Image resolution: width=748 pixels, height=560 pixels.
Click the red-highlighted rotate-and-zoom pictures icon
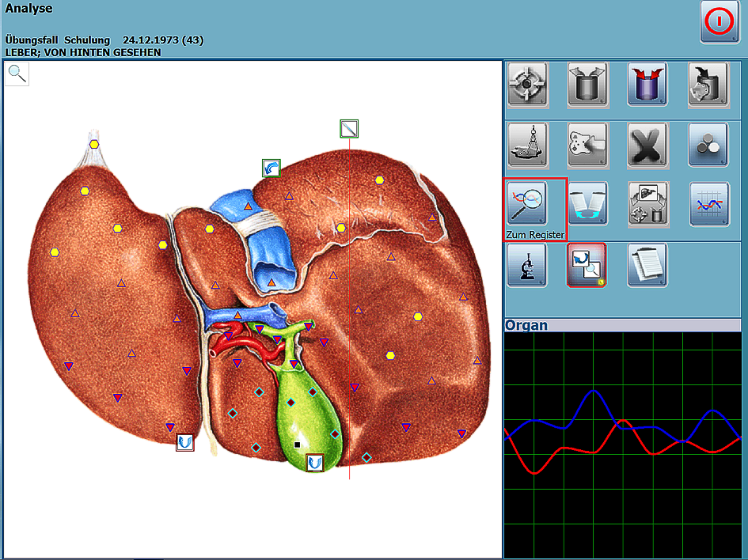click(x=587, y=266)
